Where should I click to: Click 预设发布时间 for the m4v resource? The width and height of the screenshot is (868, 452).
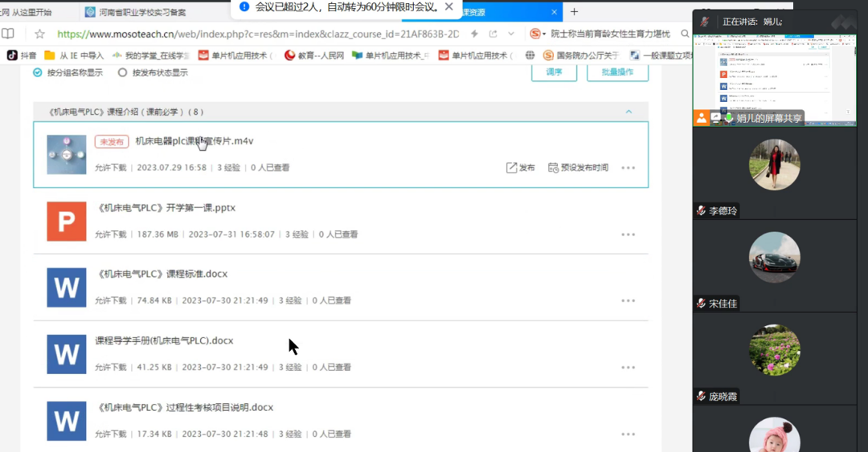[x=578, y=168]
